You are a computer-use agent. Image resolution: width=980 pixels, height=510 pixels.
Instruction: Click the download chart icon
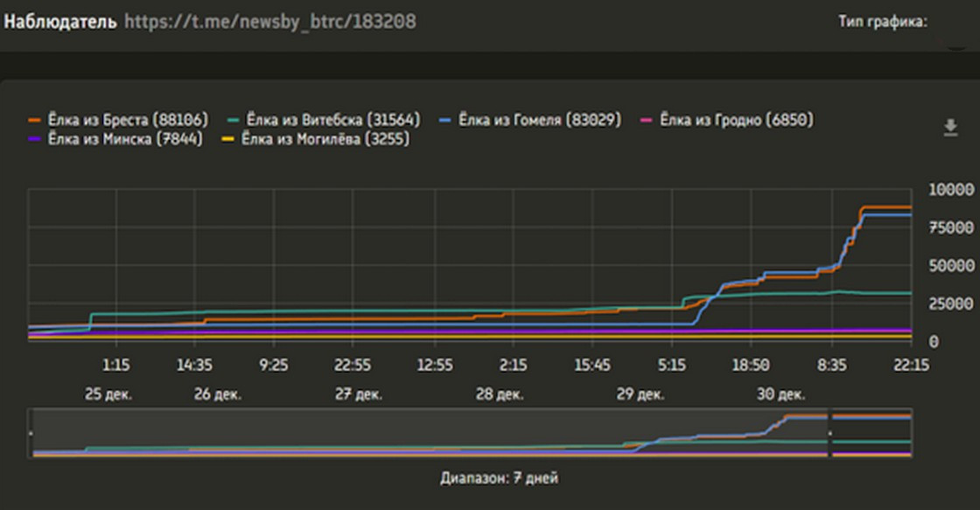click(950, 128)
